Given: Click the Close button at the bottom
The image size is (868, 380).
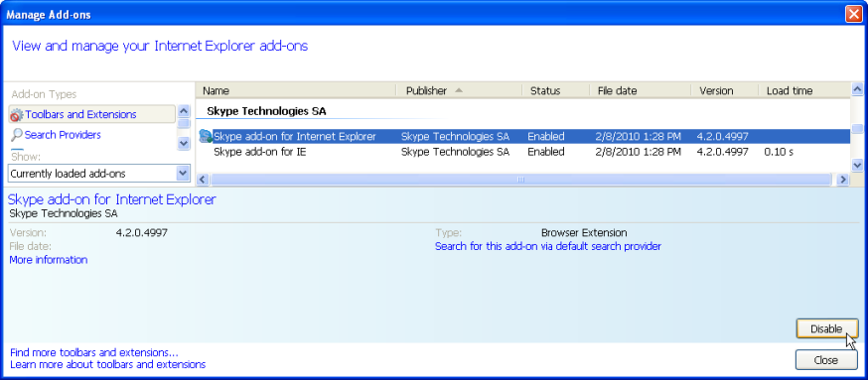Looking at the screenshot, I should pyautogui.click(x=826, y=360).
